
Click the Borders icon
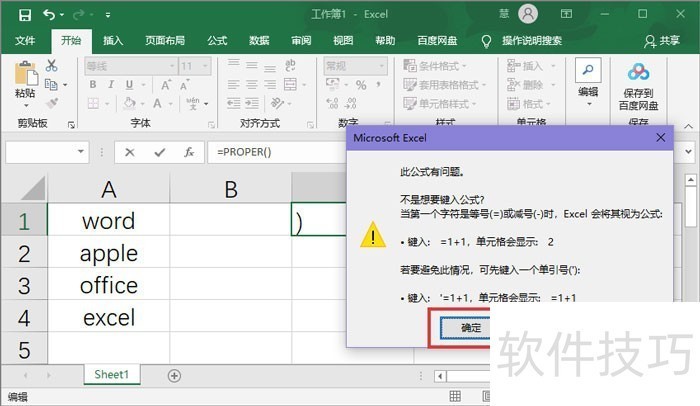93,104
